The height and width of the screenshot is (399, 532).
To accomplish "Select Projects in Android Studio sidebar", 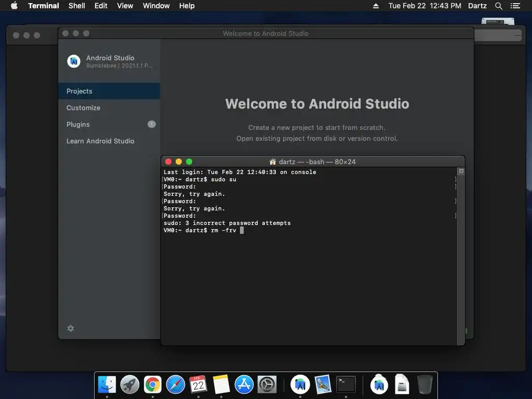I will pyautogui.click(x=109, y=91).
